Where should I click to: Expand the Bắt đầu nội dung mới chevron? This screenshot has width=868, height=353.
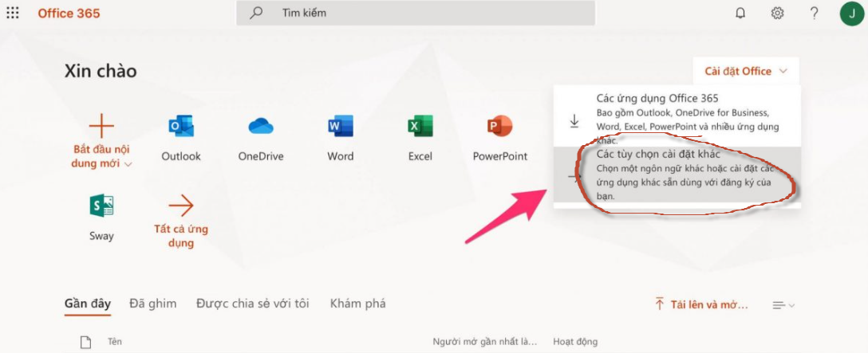[x=129, y=164]
